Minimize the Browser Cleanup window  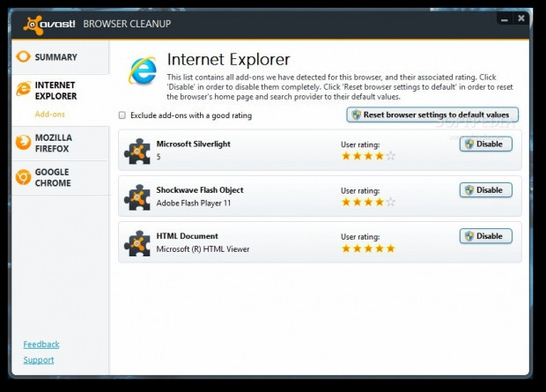tap(505, 19)
